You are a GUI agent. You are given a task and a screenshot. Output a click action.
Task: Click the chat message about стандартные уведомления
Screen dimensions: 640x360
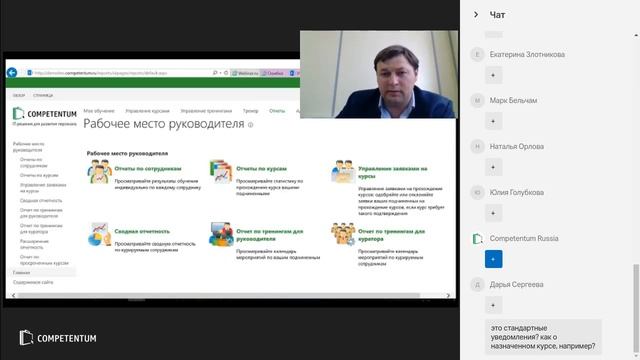tap(543, 337)
